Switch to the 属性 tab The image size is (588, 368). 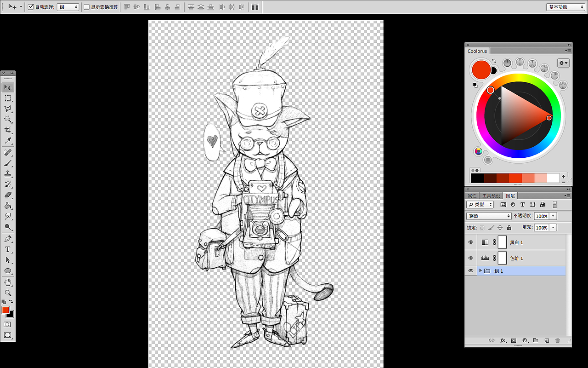coord(472,196)
